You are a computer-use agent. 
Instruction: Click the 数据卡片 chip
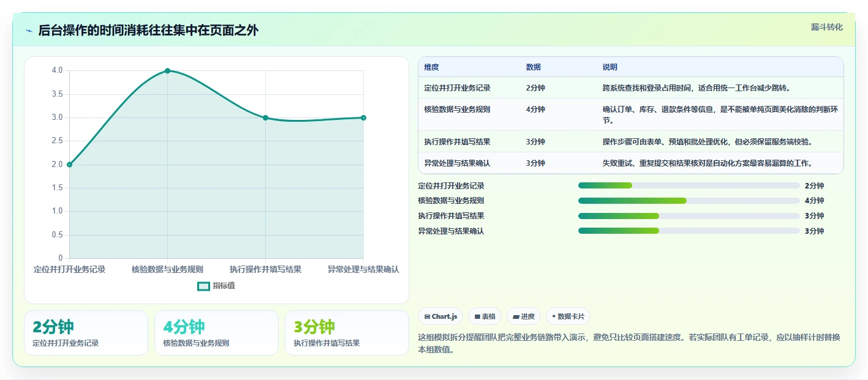(x=568, y=316)
